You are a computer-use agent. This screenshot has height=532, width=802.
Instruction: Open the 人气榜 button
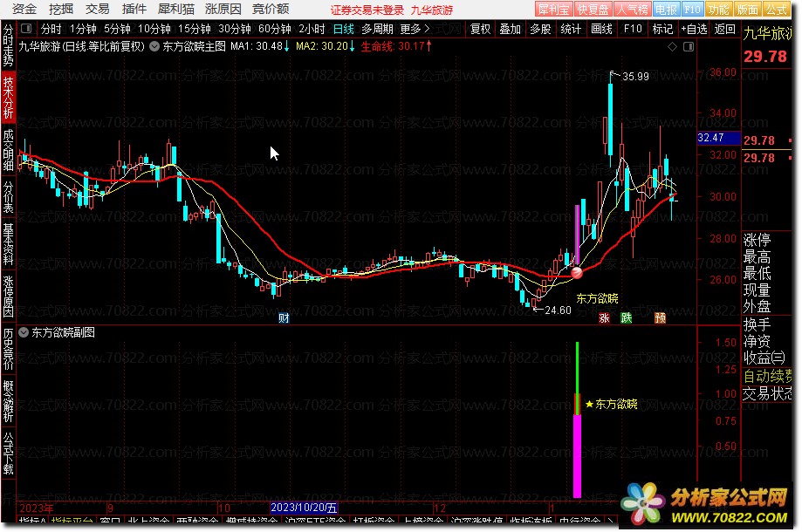pos(632,10)
